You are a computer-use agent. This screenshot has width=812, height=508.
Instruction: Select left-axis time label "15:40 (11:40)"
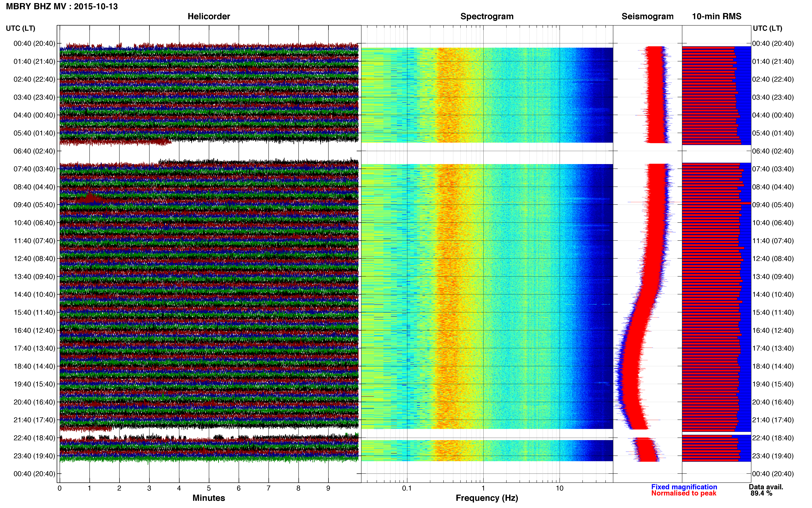click(34, 312)
